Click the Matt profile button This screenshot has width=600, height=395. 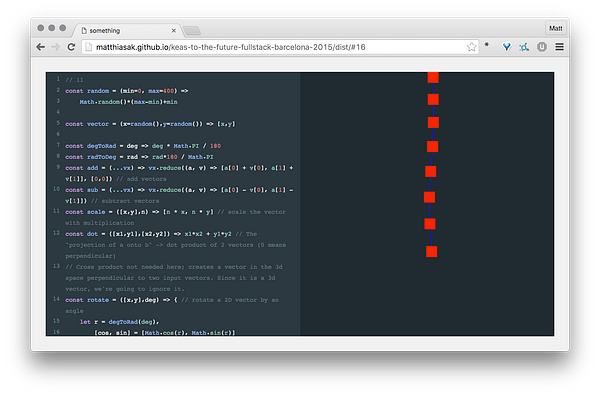555,28
